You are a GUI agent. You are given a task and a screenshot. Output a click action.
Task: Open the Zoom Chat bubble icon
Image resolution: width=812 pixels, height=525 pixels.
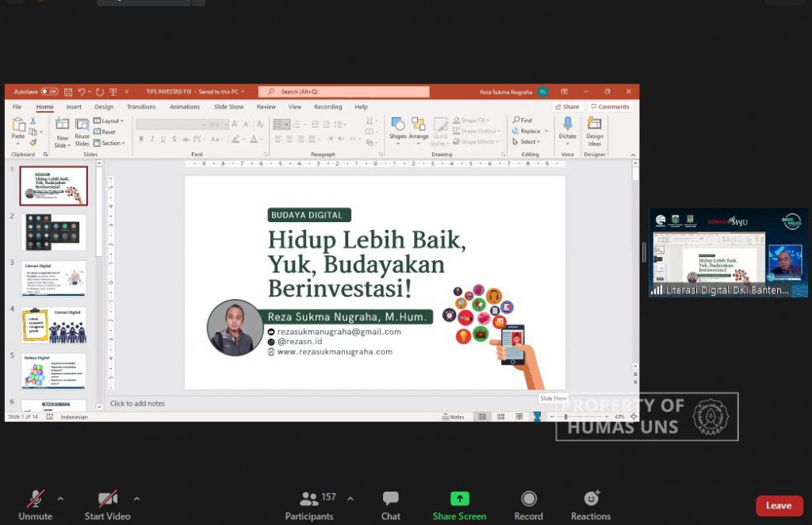point(390,499)
